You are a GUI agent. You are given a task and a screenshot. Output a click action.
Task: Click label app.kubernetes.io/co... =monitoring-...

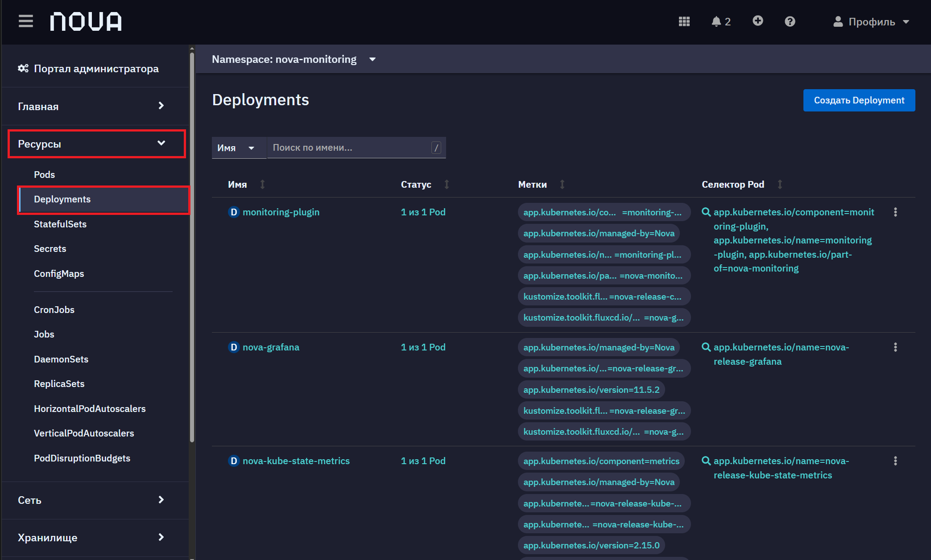click(604, 212)
